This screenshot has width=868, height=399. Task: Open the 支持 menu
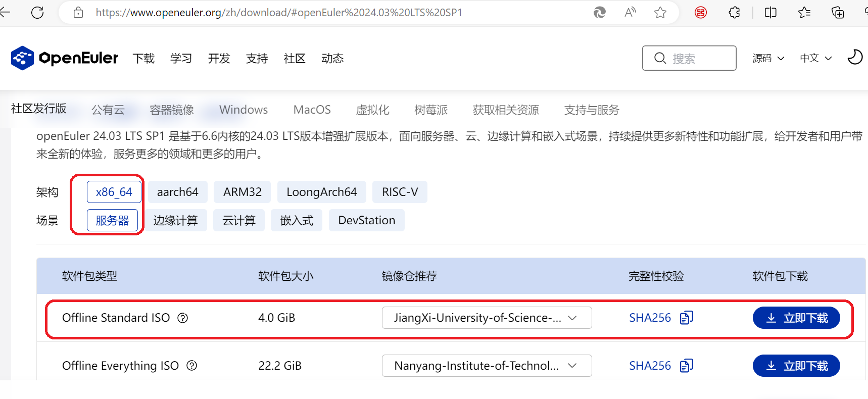(257, 59)
